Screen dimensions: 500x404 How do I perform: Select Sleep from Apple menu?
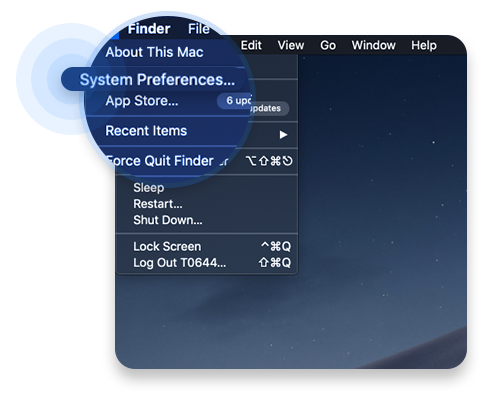[x=149, y=187]
